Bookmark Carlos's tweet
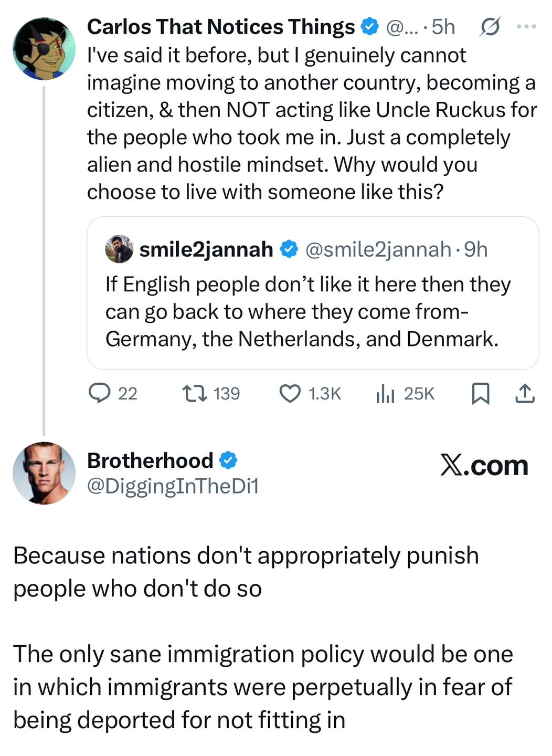Image resolution: width=552 pixels, height=756 pixels. 480,393
